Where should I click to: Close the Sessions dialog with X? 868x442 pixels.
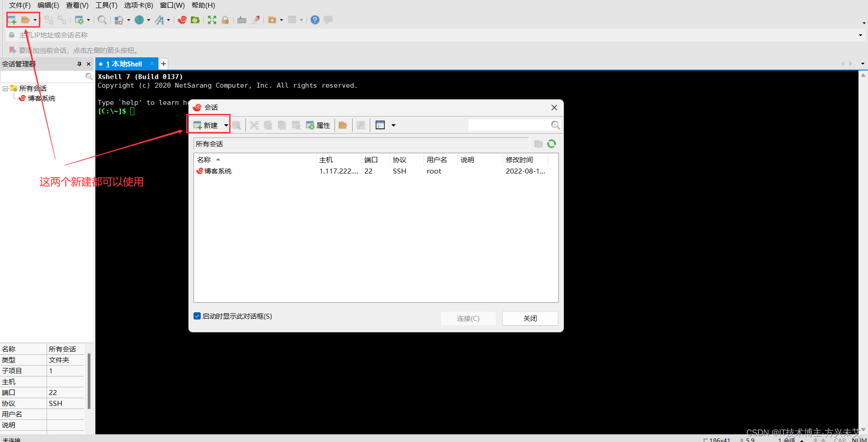click(554, 108)
